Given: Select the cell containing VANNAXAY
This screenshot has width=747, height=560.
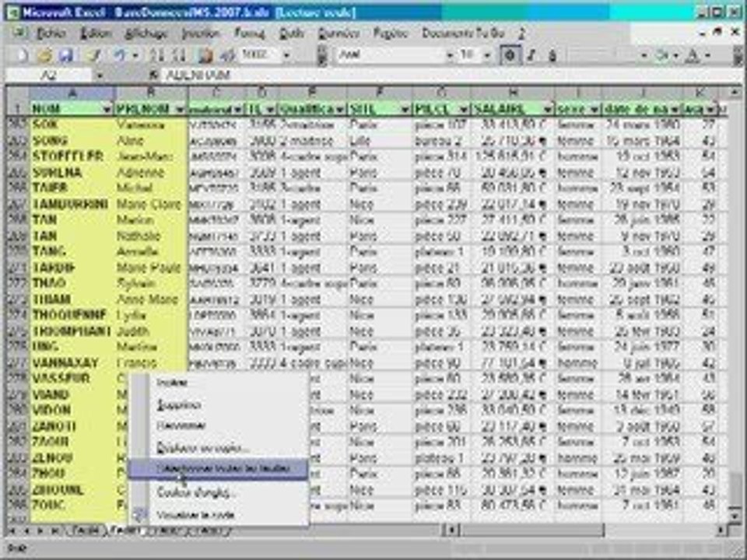Looking at the screenshot, I should pos(72,363).
